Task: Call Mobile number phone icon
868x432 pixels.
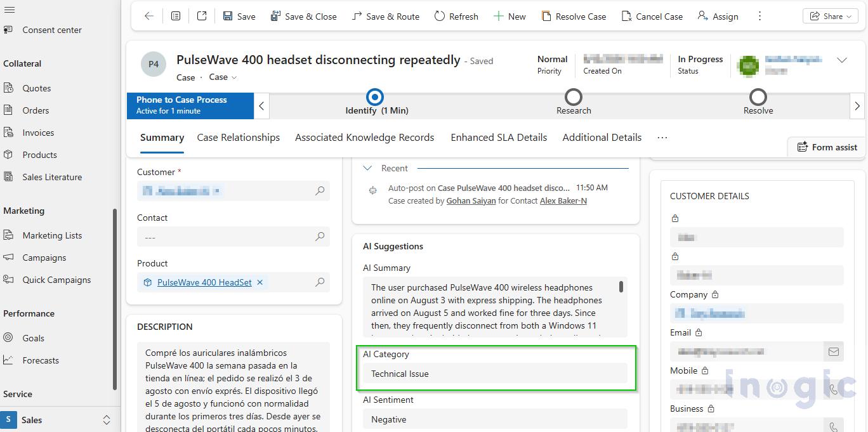Action: click(x=834, y=389)
